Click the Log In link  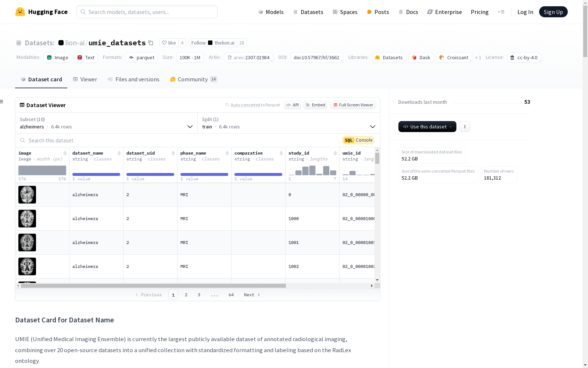coord(525,12)
